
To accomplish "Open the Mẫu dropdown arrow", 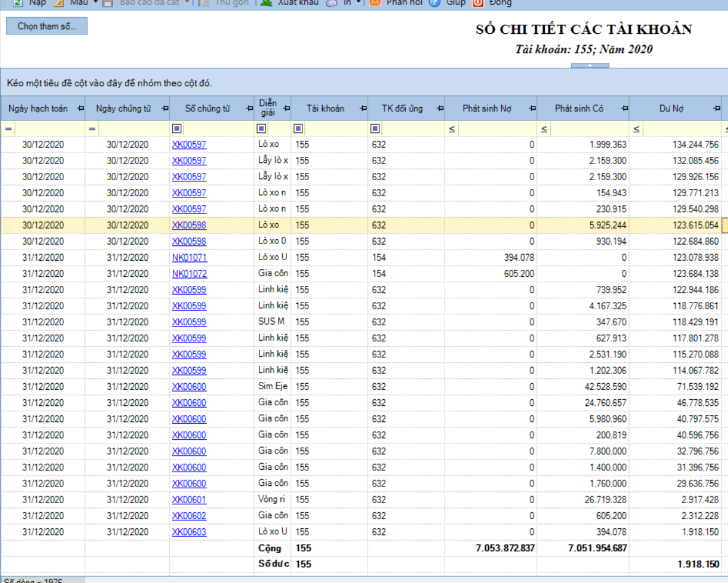I will point(96,2).
